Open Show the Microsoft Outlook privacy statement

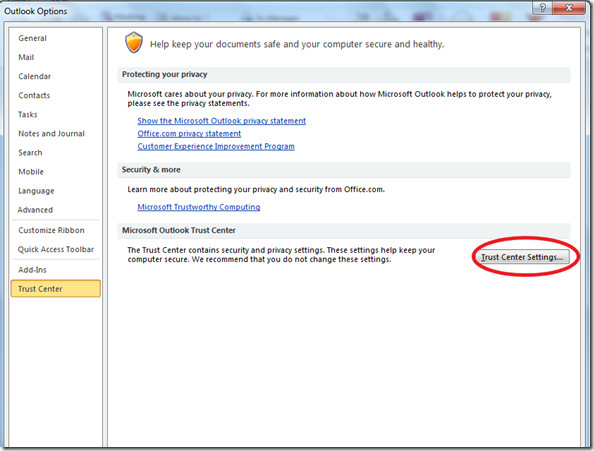coord(222,121)
